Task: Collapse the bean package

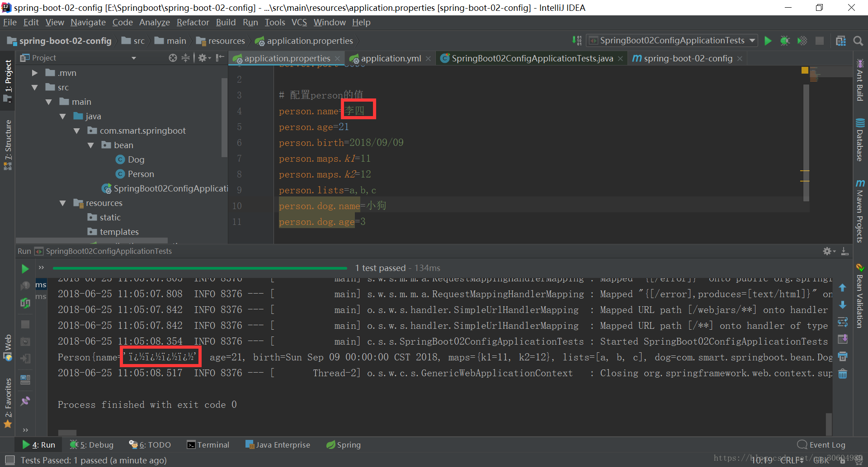Action: pos(90,145)
